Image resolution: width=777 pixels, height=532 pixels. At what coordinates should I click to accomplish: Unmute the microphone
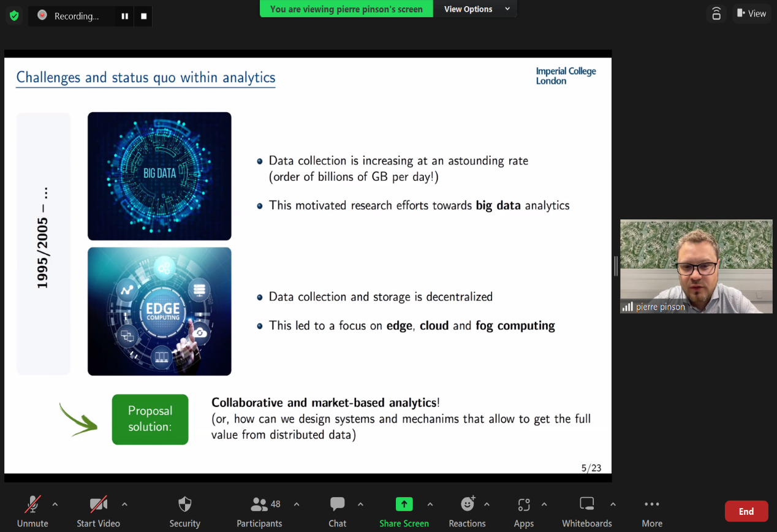[32, 511]
